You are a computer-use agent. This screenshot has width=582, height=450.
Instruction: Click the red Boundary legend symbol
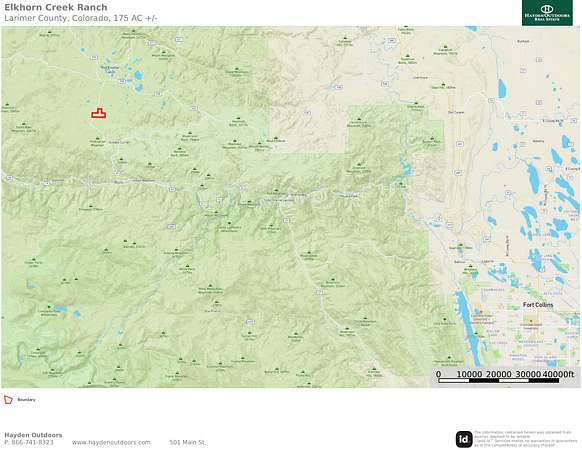pyautogui.click(x=8, y=400)
